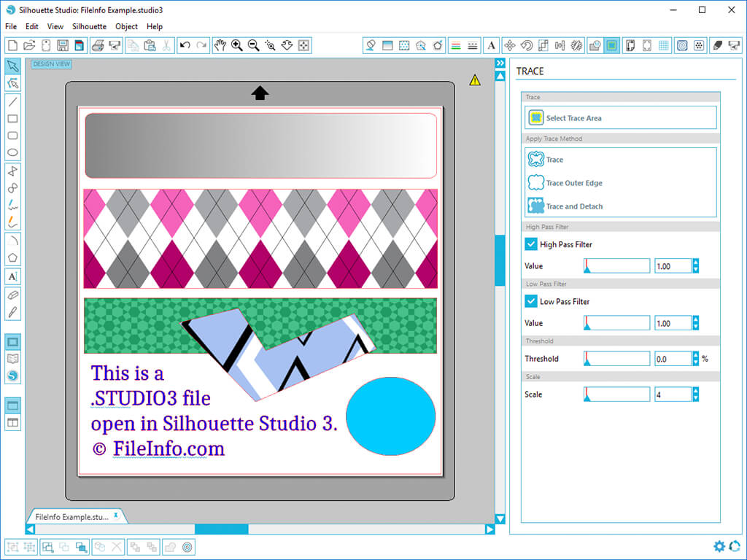Click the Scale input field showing 4
747x560 pixels.
tap(673, 394)
